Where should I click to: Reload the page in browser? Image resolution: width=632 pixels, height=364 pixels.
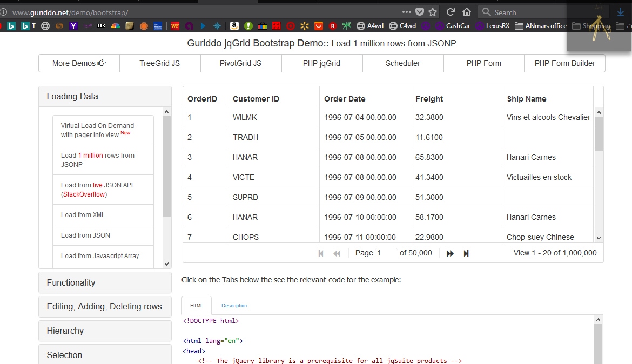(450, 12)
